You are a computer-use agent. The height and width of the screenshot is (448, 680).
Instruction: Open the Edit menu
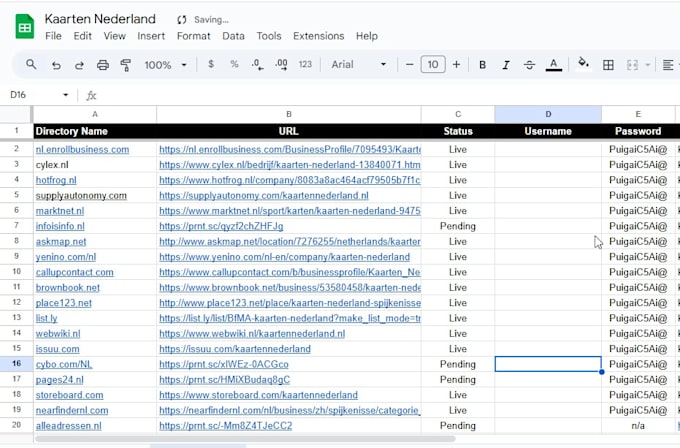[82, 36]
